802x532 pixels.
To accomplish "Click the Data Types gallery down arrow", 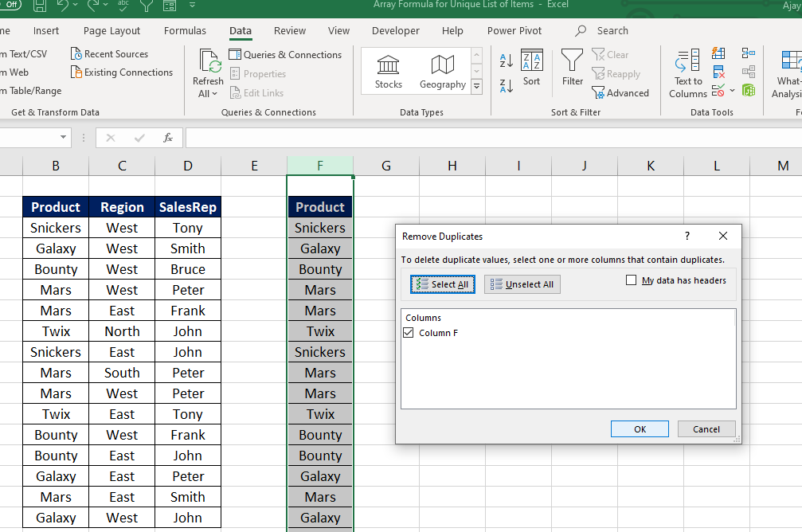I will point(476,71).
